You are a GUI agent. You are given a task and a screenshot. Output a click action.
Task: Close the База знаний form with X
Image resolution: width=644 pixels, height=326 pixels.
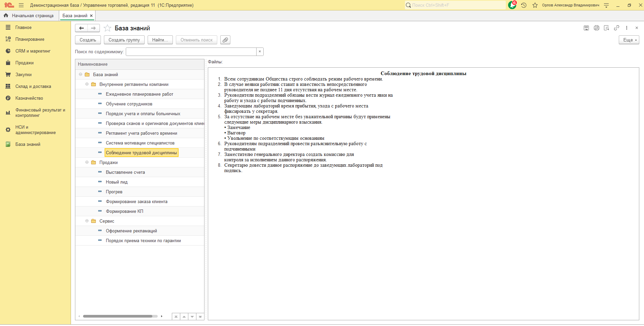tap(637, 28)
